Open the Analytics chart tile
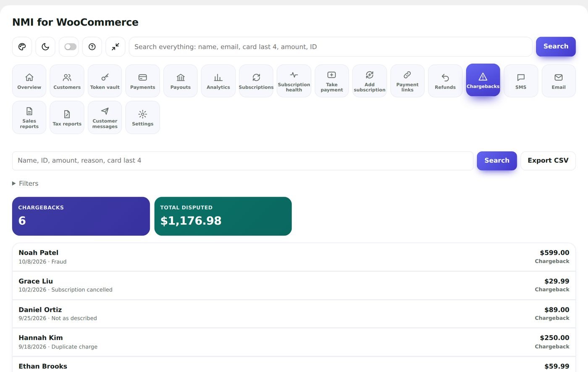Screen dimensions: 588x372 (x=218, y=81)
